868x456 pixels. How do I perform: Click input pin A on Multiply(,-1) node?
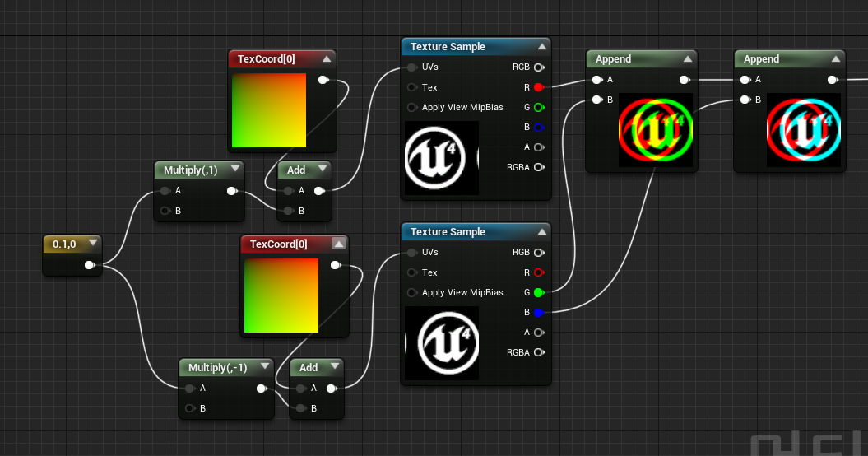(x=190, y=389)
